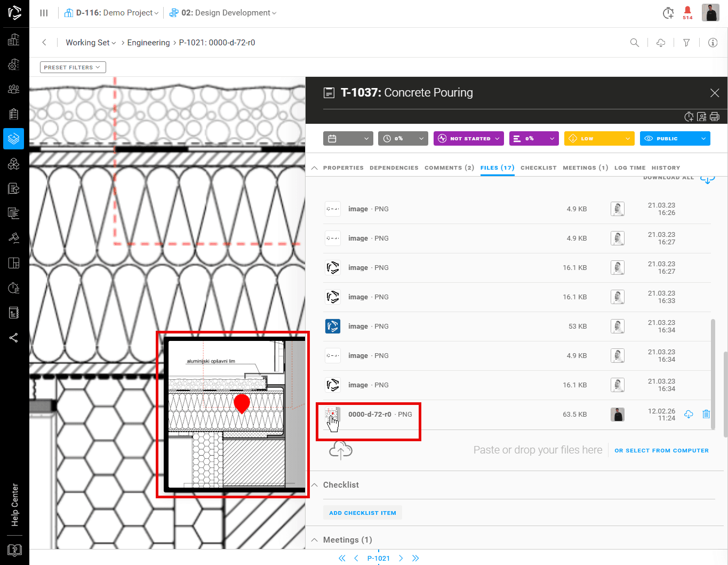Image resolution: width=728 pixels, height=565 pixels.
Task: Delete the 0000-d-72-r0 file via trash icon
Action: coord(706,414)
